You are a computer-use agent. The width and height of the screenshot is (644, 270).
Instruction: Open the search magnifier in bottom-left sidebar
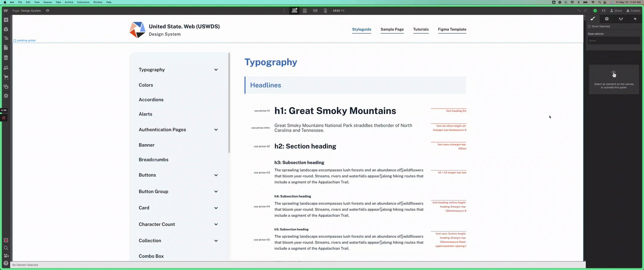coord(6,248)
